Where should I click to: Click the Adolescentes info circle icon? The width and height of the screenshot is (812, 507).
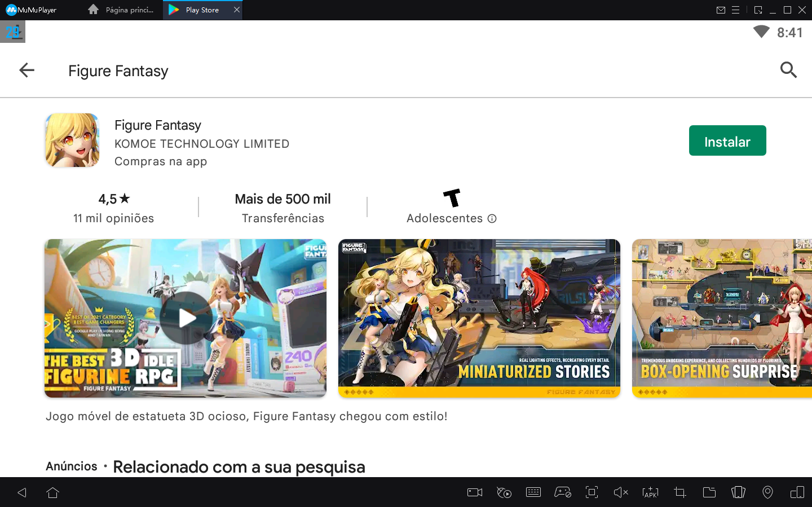pyautogui.click(x=492, y=219)
